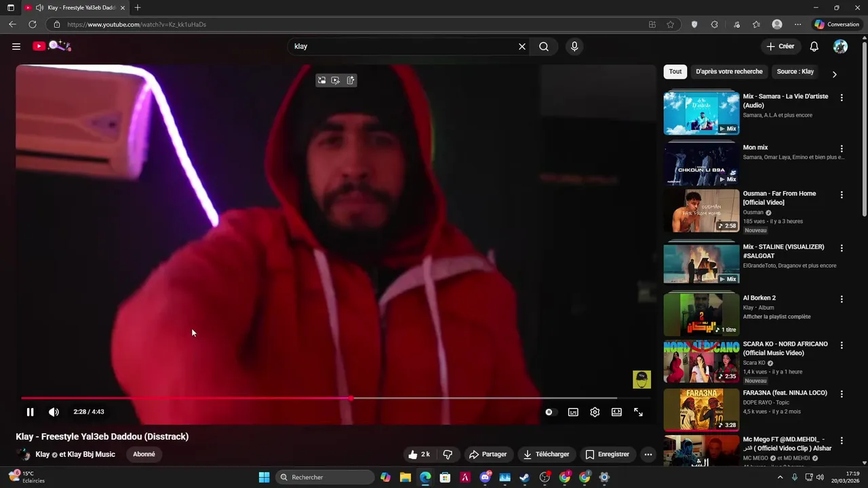Open more actions below the video
Viewport: 868px width, 488px height.
coord(648,454)
